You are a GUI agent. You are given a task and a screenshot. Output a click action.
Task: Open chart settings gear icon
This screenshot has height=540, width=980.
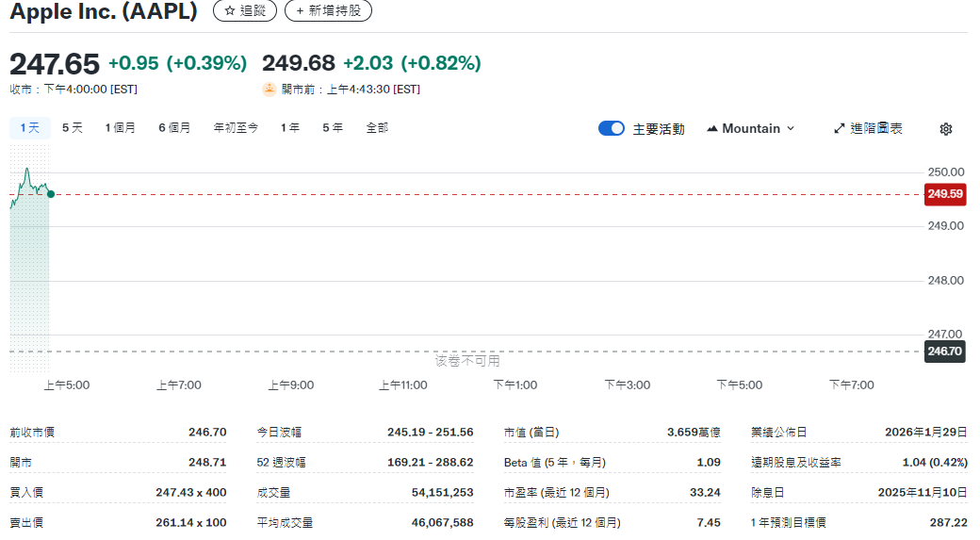click(x=946, y=129)
